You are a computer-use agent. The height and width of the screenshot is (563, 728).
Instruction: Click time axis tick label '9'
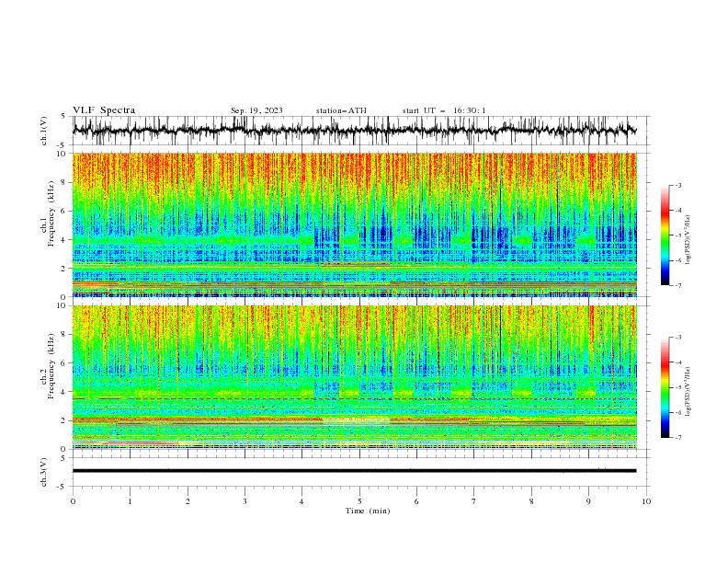[x=588, y=501]
